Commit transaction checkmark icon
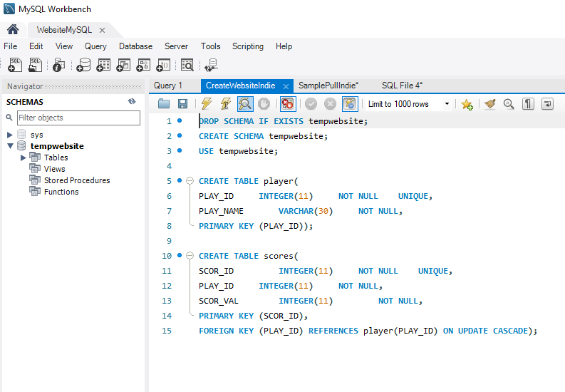Screen dimensions: 565x392 pos(311,104)
